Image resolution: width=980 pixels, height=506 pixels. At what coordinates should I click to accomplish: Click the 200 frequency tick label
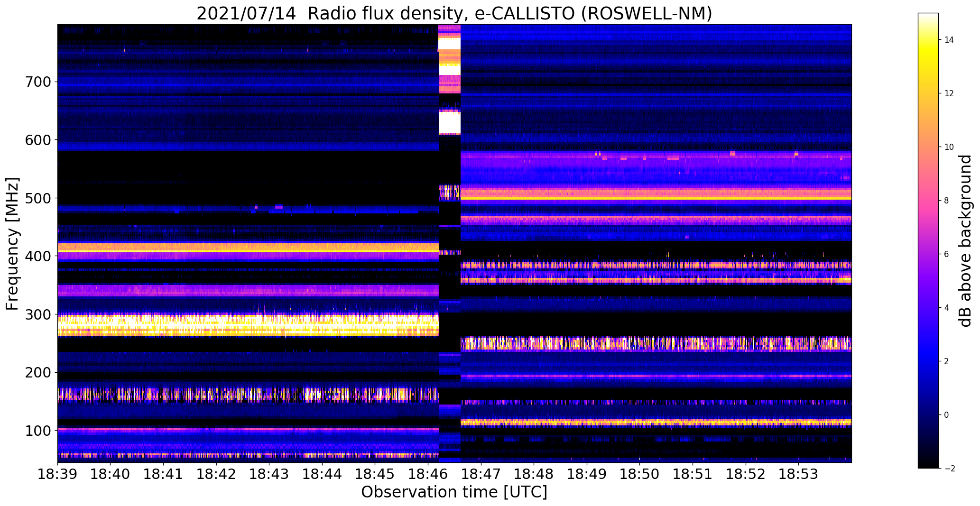[x=37, y=372]
